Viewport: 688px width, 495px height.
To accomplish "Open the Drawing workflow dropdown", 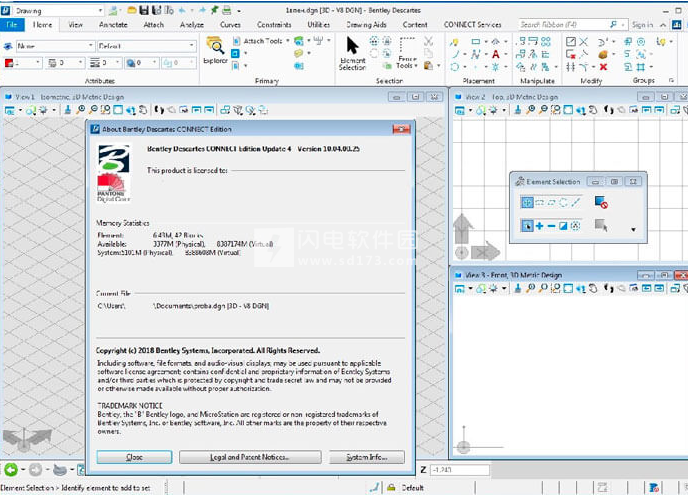I will coord(100,10).
